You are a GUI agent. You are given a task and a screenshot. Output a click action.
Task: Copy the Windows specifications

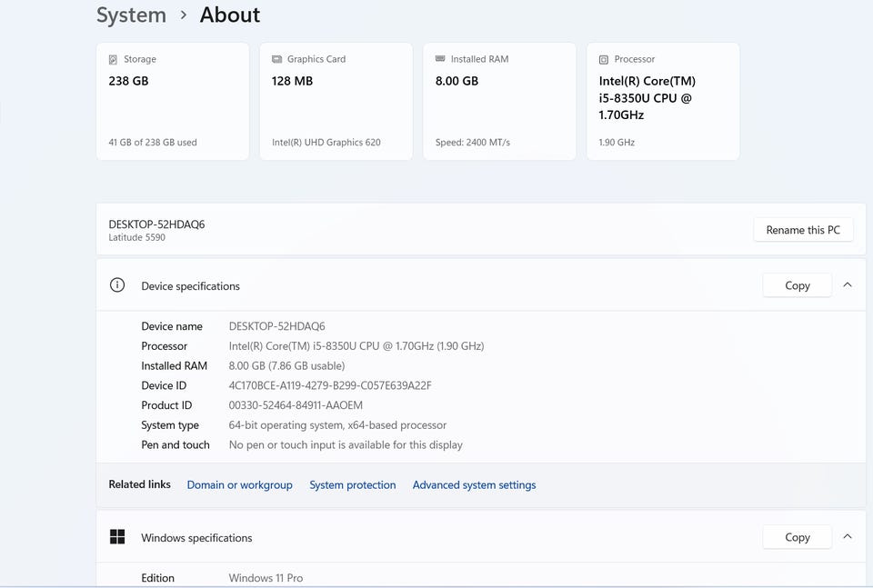(797, 537)
